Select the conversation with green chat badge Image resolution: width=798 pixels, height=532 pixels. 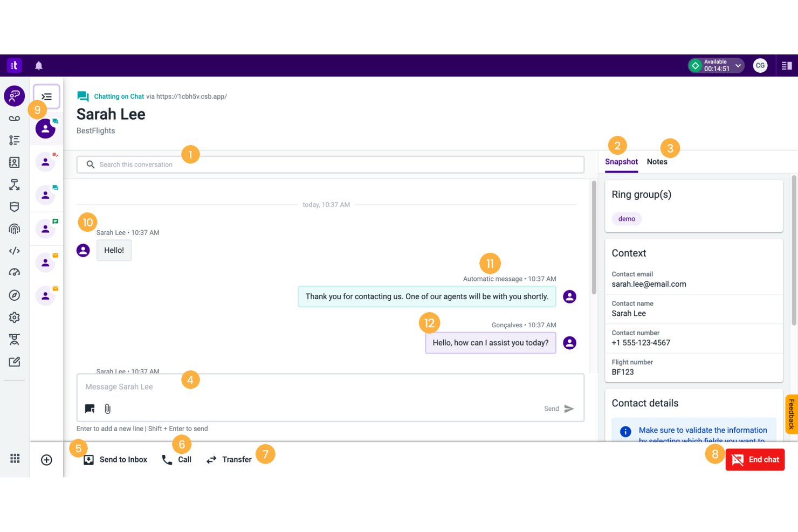pyautogui.click(x=46, y=229)
